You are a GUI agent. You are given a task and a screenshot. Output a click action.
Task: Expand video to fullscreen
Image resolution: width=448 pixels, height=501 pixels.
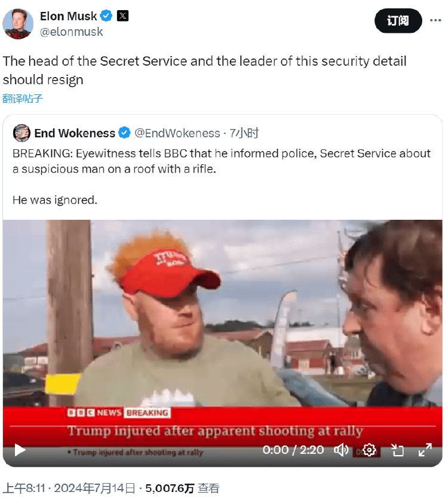coord(425,450)
